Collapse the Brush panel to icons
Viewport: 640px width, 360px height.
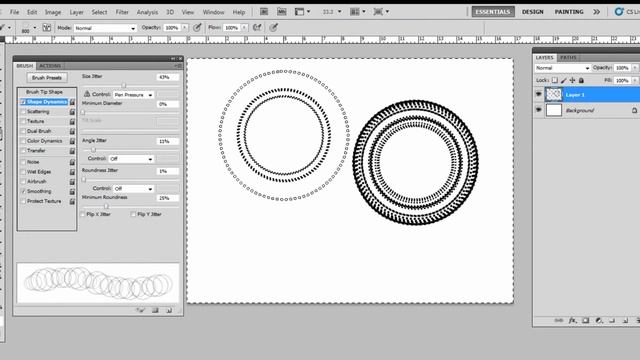173,59
